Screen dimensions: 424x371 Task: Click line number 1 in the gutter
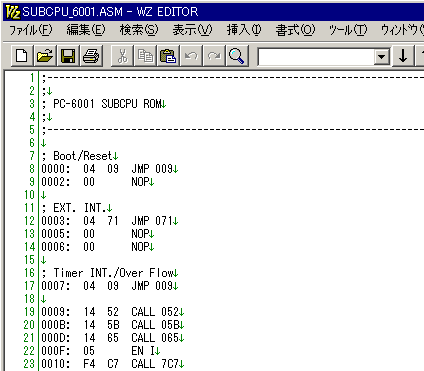point(32,78)
